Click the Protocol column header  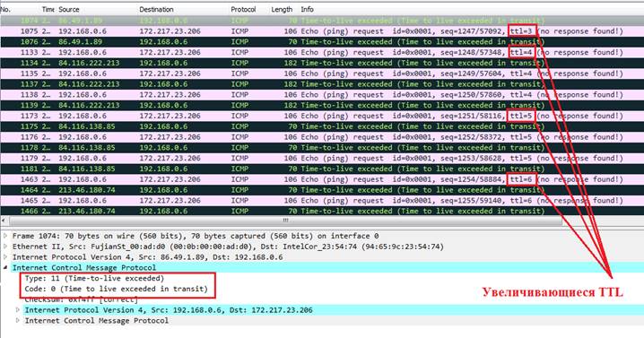(x=243, y=10)
